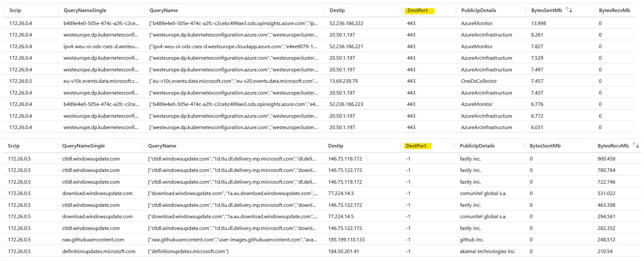Click AzureMonitor in the 13.998 row
The image size is (644, 261).
[x=477, y=23]
